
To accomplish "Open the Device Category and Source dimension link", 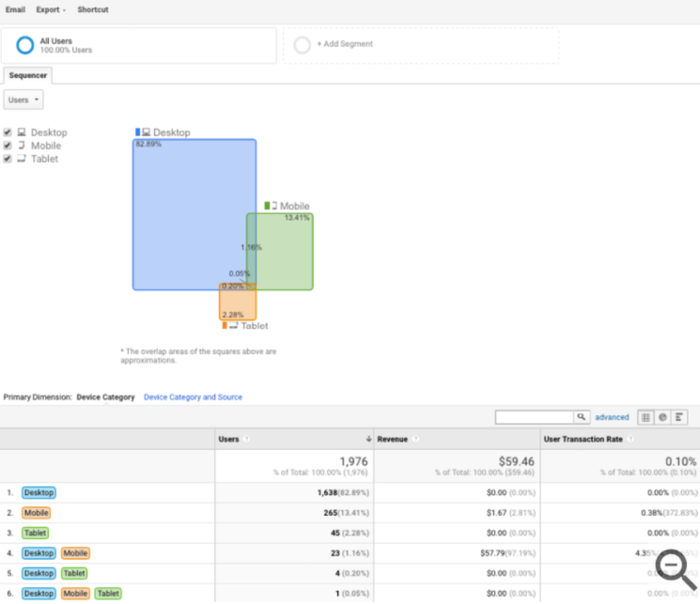I will point(193,396).
